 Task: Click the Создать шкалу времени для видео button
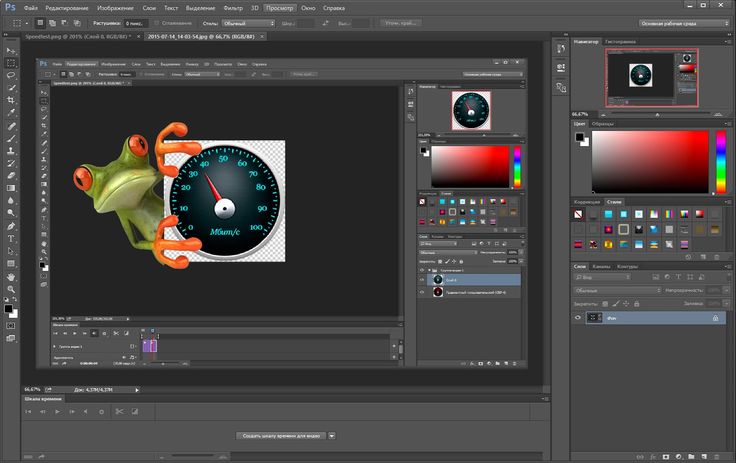pyautogui.click(x=281, y=436)
